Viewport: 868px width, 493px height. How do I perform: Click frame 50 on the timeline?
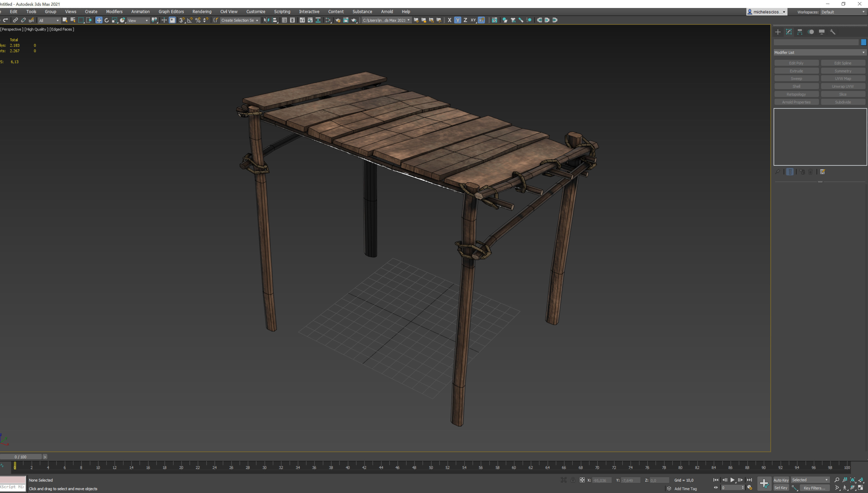[431, 467]
